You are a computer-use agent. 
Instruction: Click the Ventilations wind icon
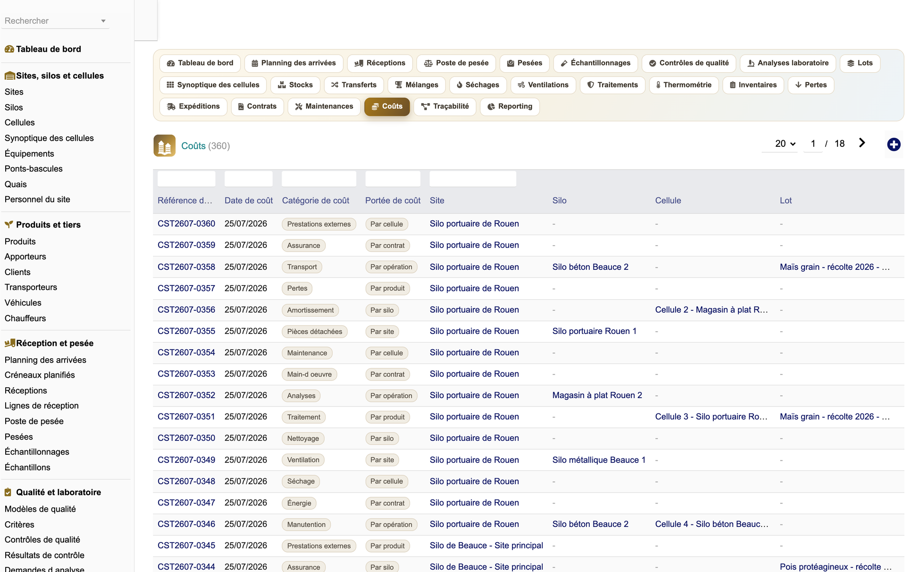tap(521, 85)
